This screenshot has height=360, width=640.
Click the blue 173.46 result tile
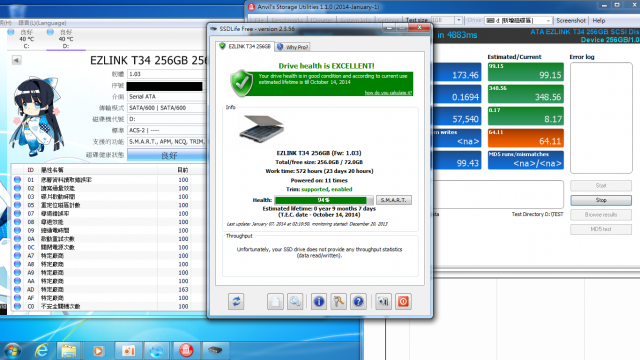click(x=457, y=72)
